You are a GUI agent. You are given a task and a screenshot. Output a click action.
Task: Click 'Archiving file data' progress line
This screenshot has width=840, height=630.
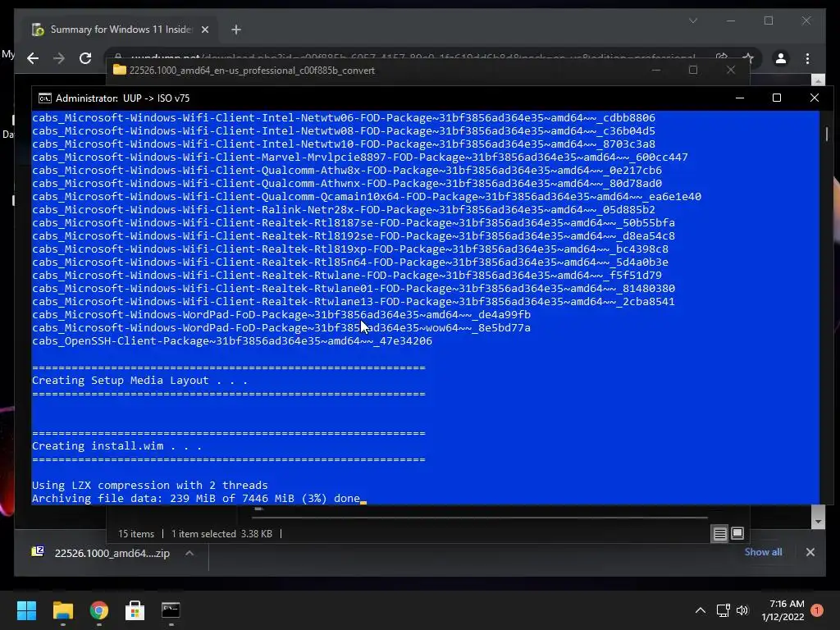tap(196, 498)
